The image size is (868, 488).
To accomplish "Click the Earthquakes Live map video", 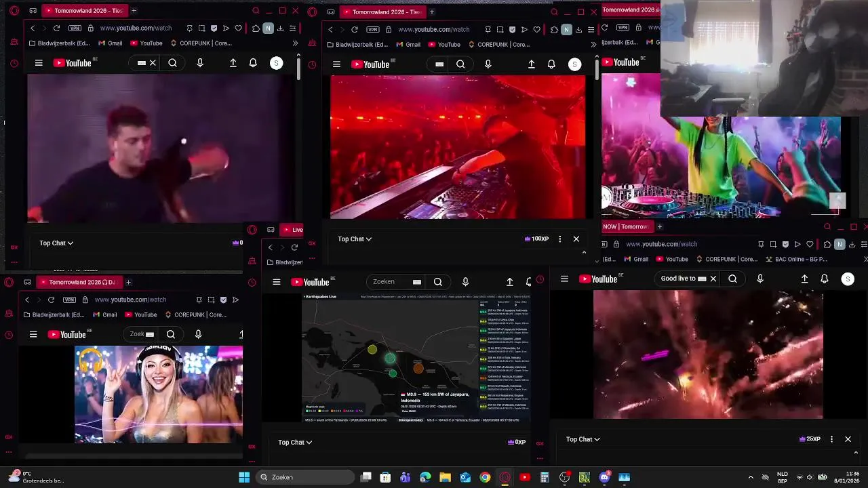I will coord(416,358).
